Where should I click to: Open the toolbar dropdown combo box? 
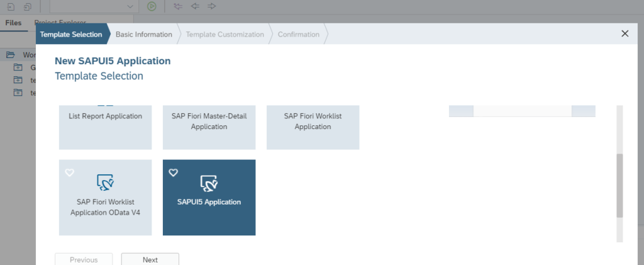pos(93,6)
